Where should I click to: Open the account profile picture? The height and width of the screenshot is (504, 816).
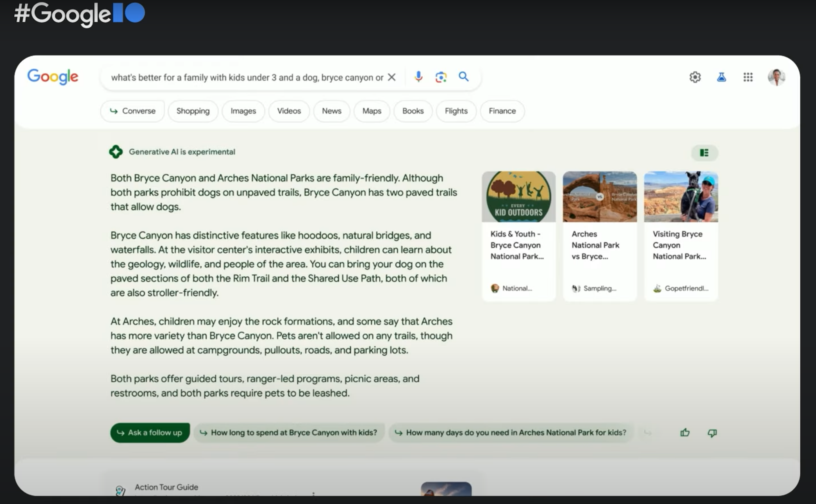[x=776, y=77]
